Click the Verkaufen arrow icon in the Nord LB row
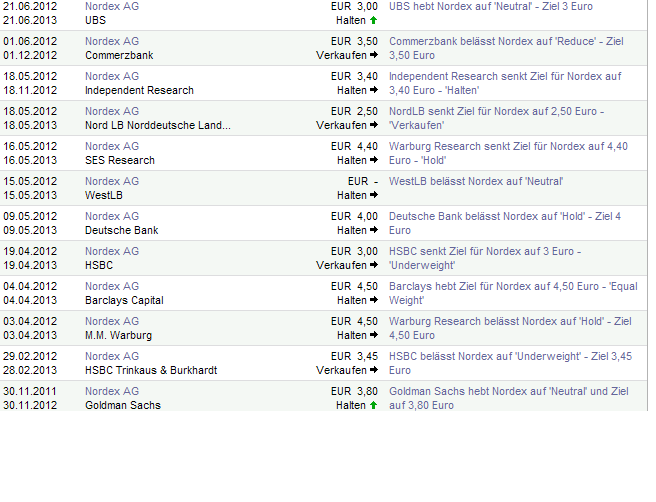 [374, 125]
